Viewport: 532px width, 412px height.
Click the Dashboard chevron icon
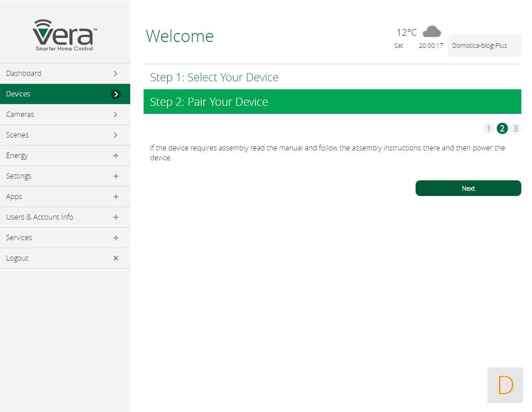[115, 73]
